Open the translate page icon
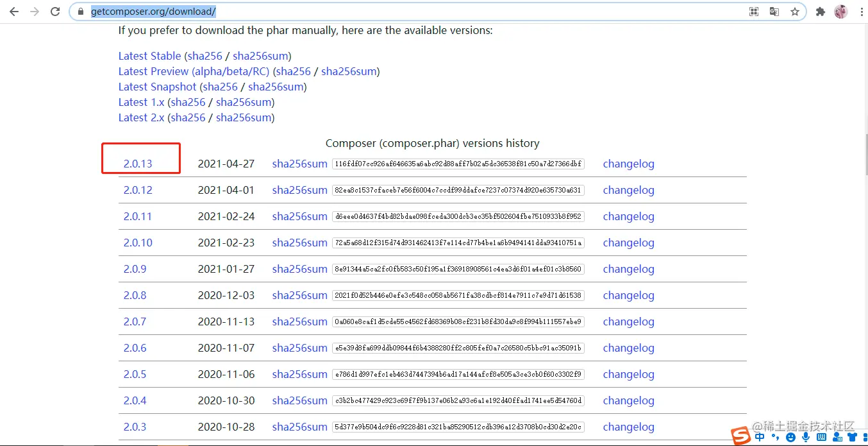Viewport: 868px width, 446px height. tap(774, 12)
